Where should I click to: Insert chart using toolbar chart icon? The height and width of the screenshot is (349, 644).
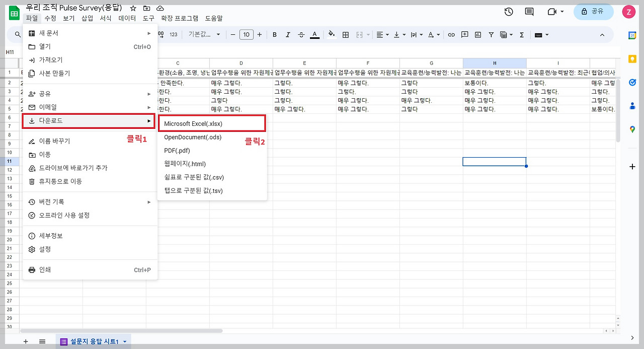(x=478, y=35)
